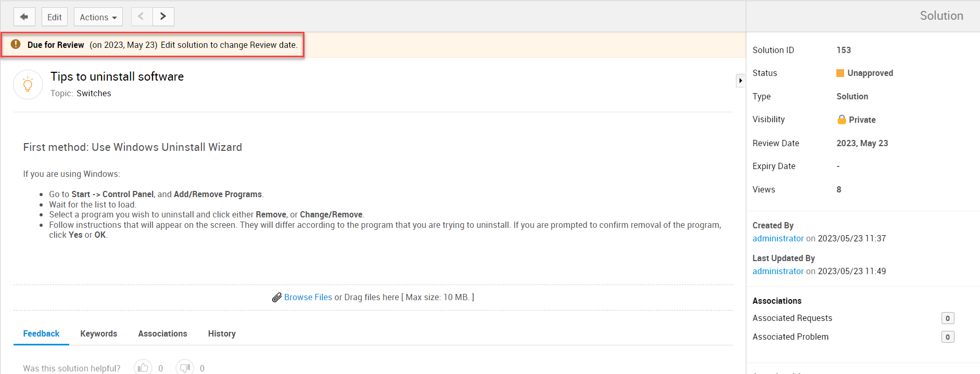Edit this solution

(54, 17)
